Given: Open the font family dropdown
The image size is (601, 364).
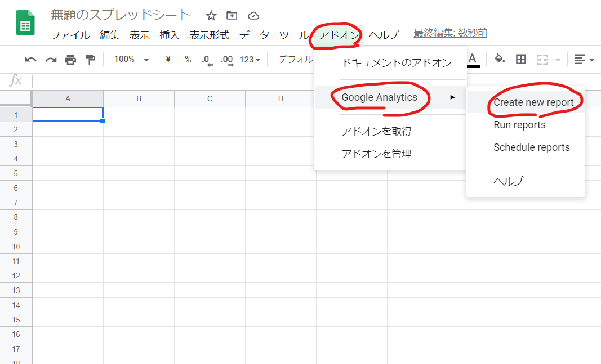Looking at the screenshot, I should (296, 59).
